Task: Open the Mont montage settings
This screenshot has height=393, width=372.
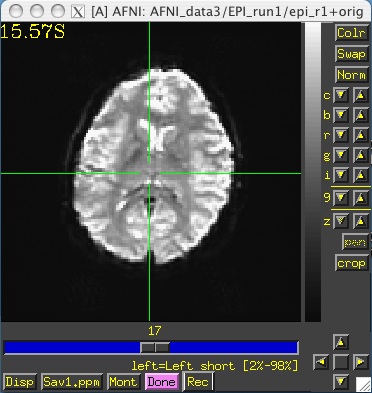Action: point(123,382)
